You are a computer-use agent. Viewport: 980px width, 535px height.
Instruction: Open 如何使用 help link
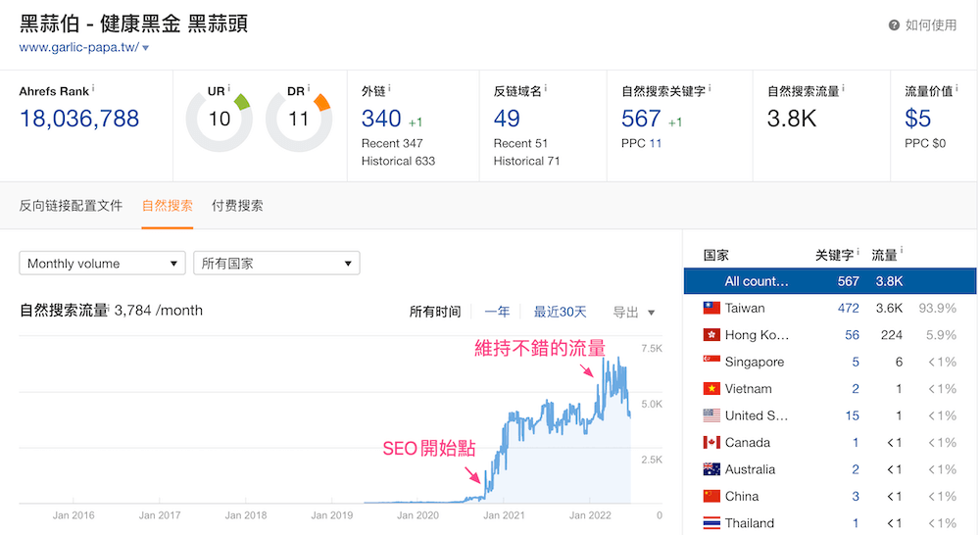pyautogui.click(x=931, y=25)
